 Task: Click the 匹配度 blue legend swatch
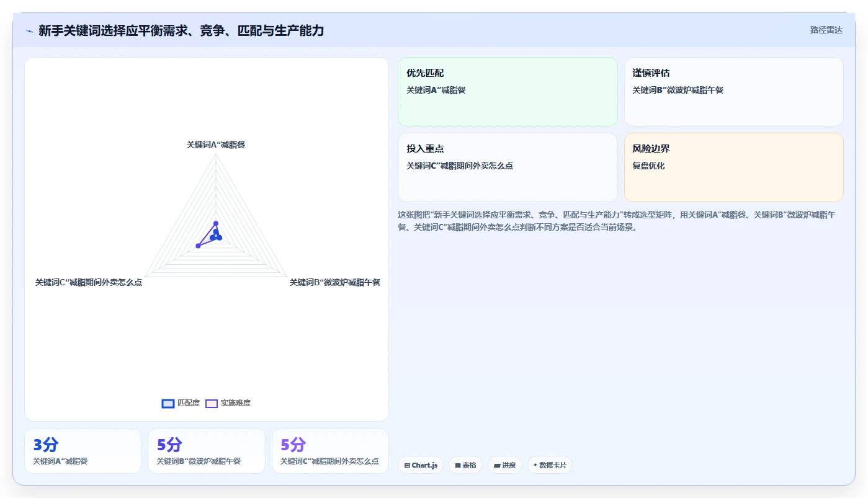[x=168, y=403]
